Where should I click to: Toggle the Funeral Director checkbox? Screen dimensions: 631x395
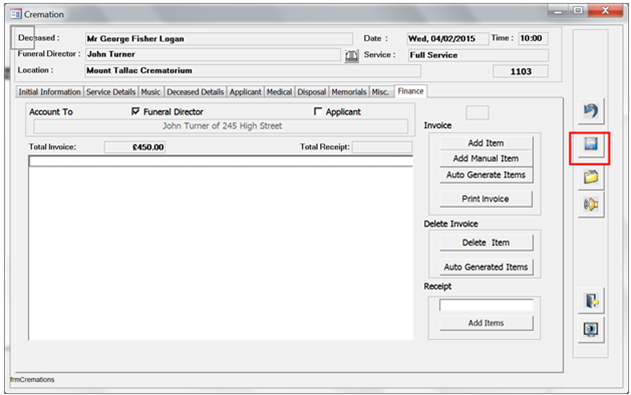(x=136, y=111)
